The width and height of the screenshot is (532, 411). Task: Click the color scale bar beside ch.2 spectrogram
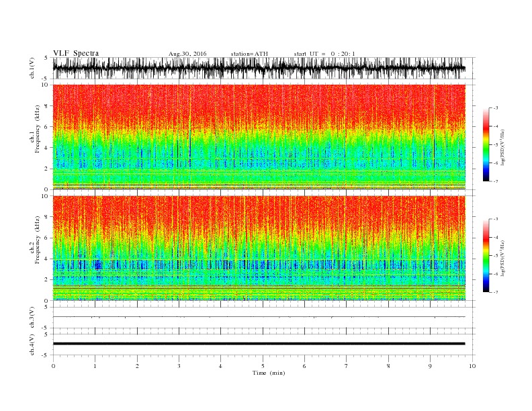[x=486, y=256]
